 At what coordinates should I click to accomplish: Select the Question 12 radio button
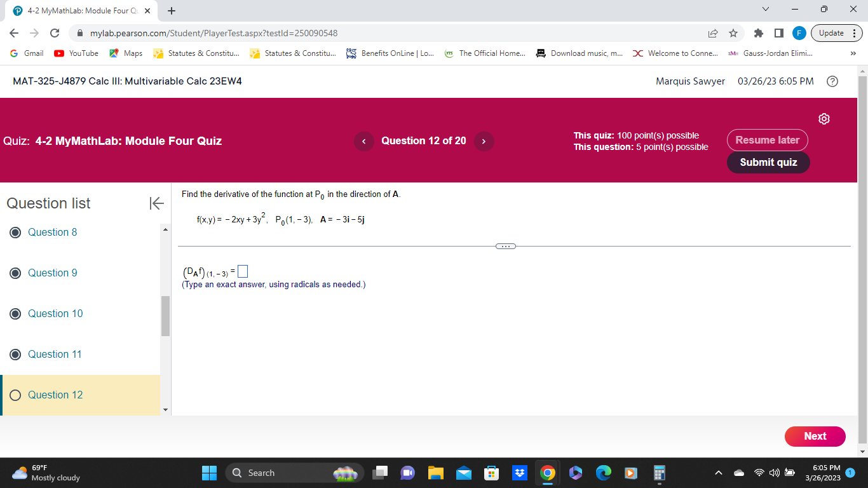coord(15,395)
